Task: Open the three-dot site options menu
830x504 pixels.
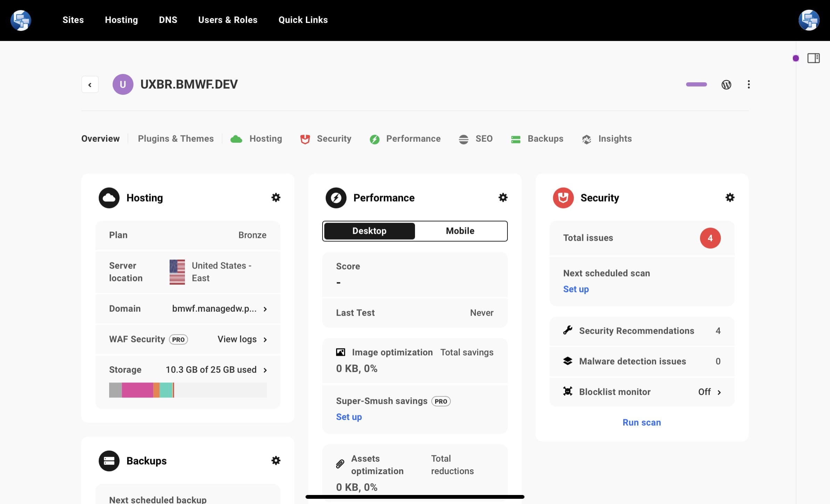Action: (749, 84)
